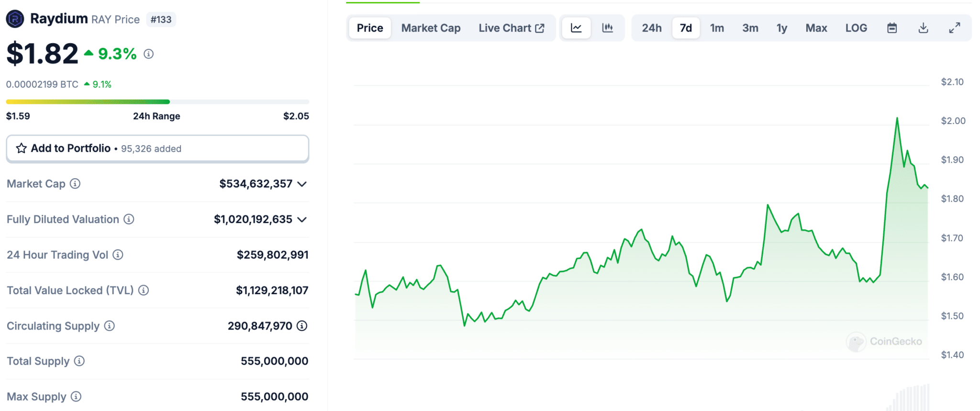
Task: Click the 24h Range progress bar
Action: coord(157,102)
